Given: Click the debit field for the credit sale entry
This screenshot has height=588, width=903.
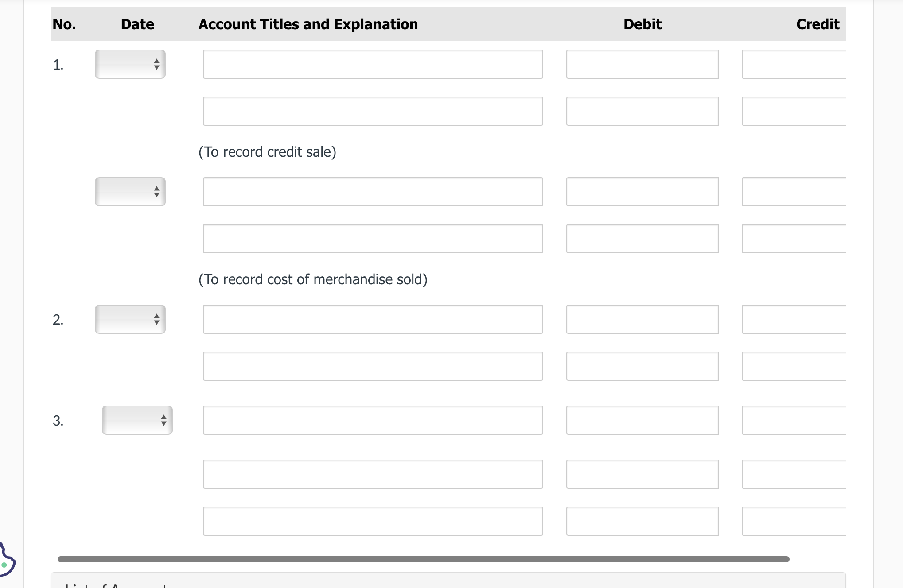Looking at the screenshot, I should pyautogui.click(x=642, y=64).
